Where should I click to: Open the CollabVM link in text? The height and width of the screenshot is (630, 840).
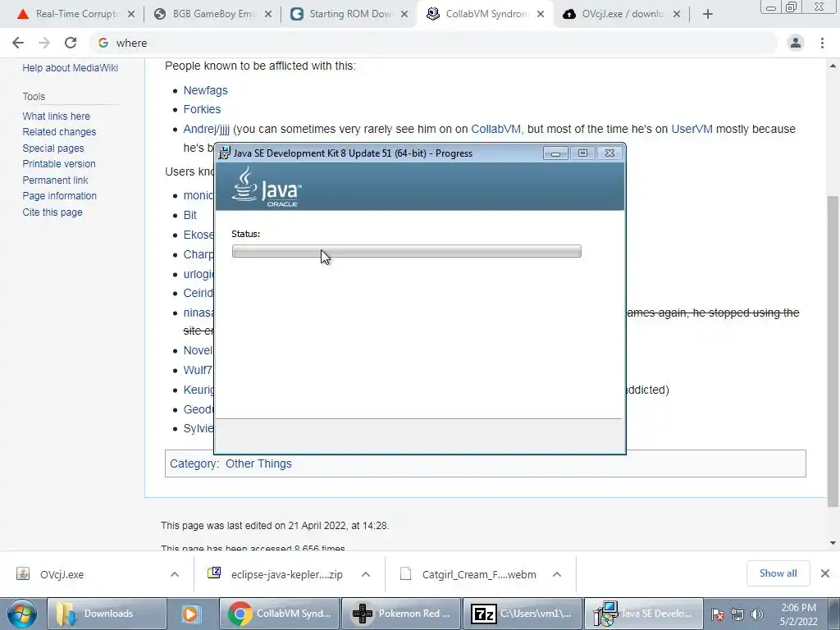click(495, 129)
